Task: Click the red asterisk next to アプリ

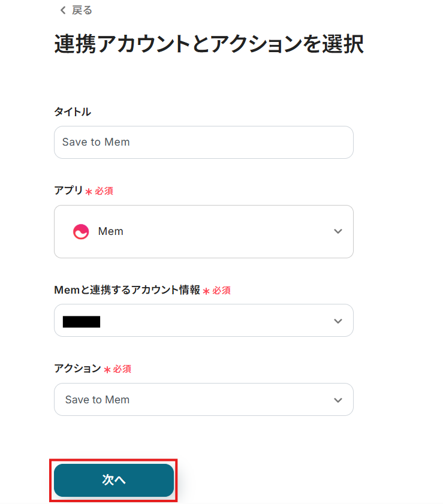Action: (89, 192)
